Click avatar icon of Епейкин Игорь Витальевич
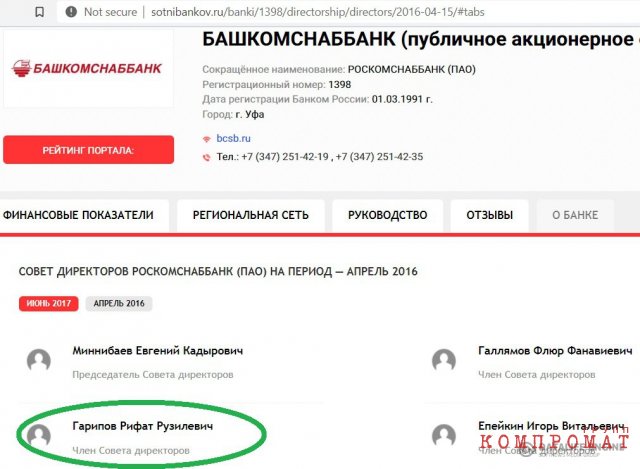The image size is (640, 469). (x=444, y=436)
